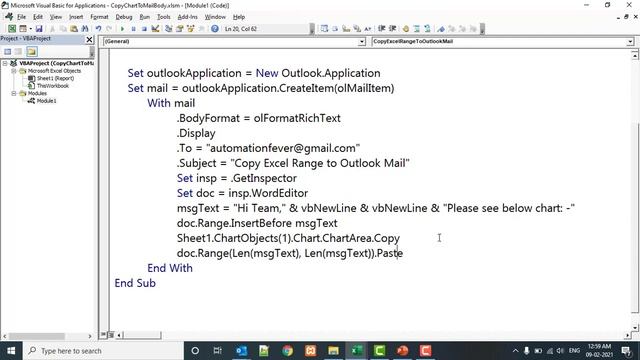Open Outlook from the taskbar
Viewport: 640px width, 360px height.
(x=241, y=351)
